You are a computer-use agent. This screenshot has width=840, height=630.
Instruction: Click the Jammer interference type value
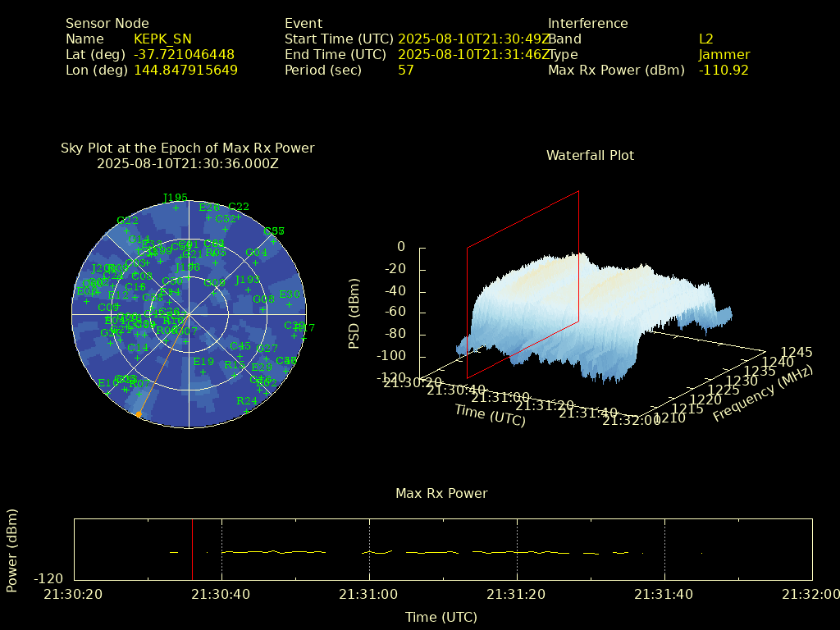pos(724,54)
